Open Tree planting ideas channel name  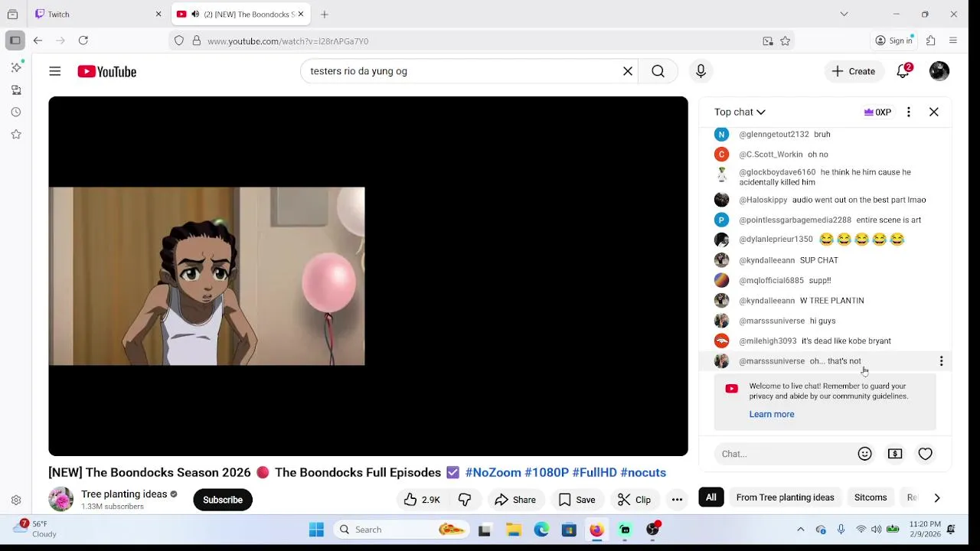[124, 494]
